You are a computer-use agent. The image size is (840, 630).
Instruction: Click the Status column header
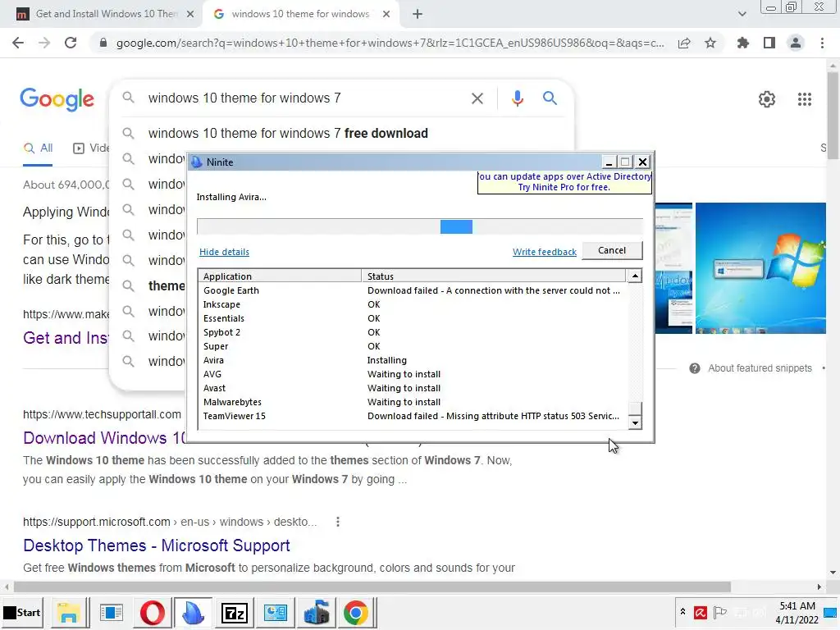point(493,276)
